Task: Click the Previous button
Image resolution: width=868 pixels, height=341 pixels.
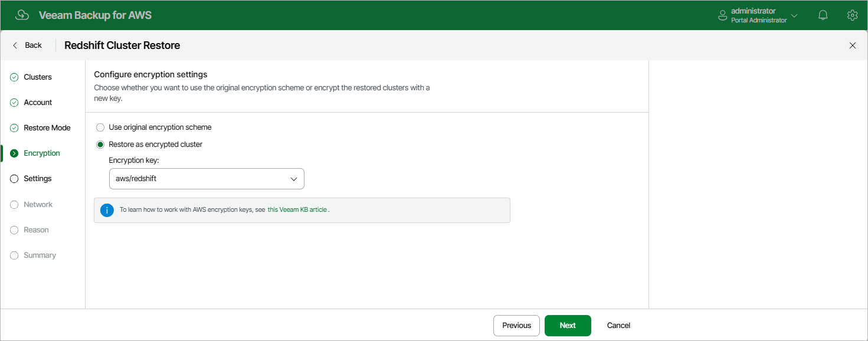Action: click(x=516, y=326)
